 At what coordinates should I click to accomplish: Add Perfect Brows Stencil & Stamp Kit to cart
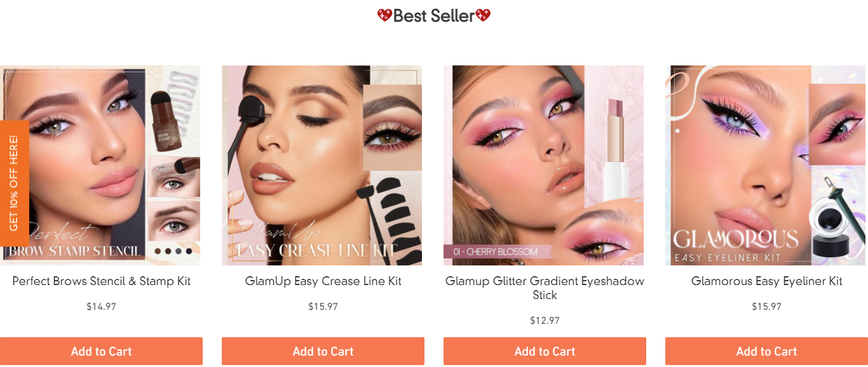101,351
